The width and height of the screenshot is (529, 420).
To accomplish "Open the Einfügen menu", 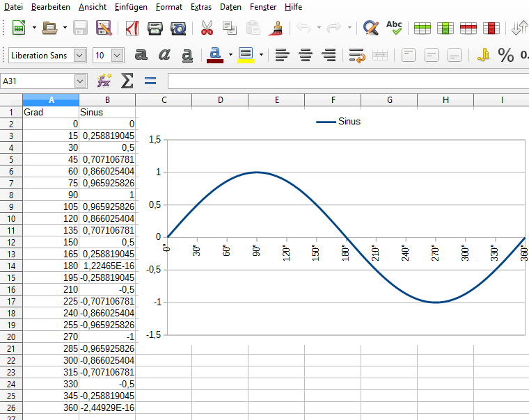I will [131, 7].
